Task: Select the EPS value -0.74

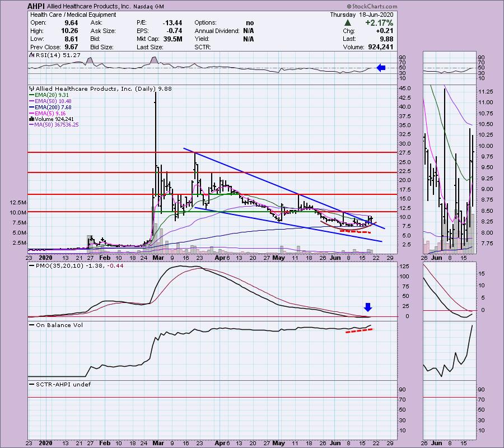Action: coord(174,31)
